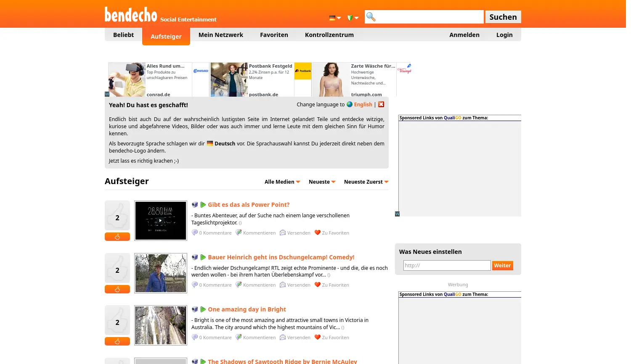Click the Anmelden menu item

point(464,35)
